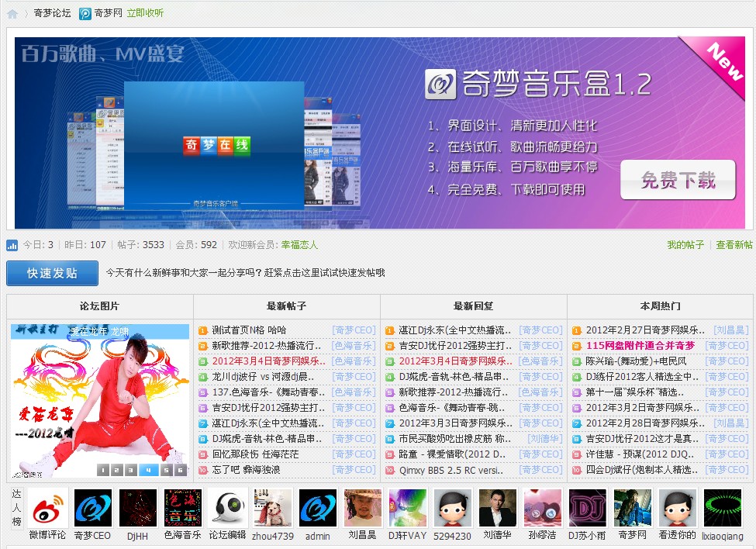Open hot post 2012年2月27日奇梦网娱乐
The width and height of the screenshot is (756, 549).
[x=646, y=330]
